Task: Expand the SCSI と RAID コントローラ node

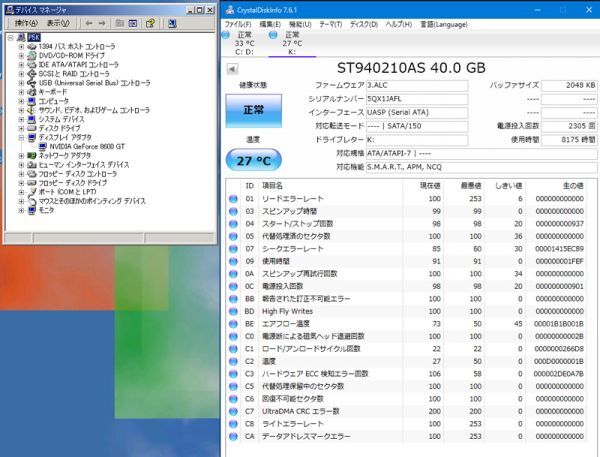Action: pos(21,74)
